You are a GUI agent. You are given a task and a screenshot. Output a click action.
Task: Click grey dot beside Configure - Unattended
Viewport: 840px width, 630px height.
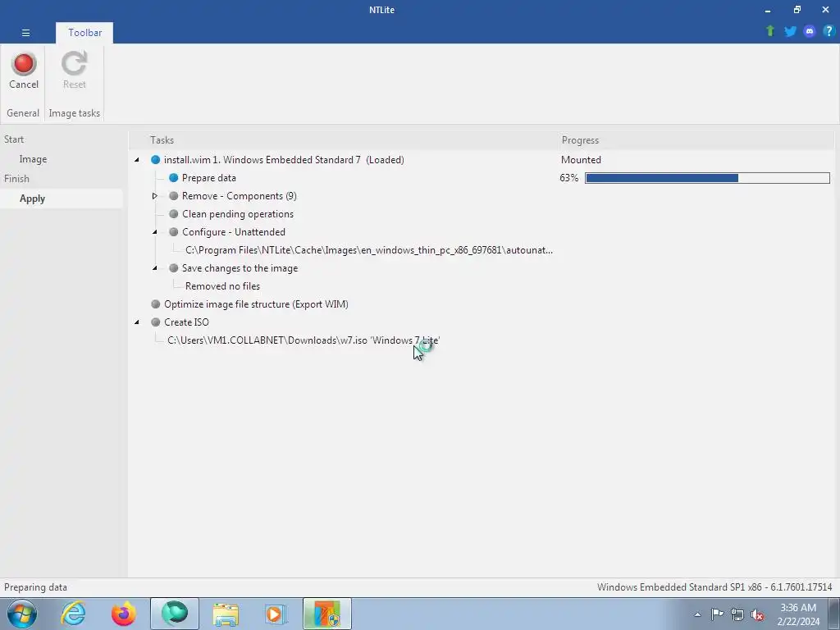point(174,232)
